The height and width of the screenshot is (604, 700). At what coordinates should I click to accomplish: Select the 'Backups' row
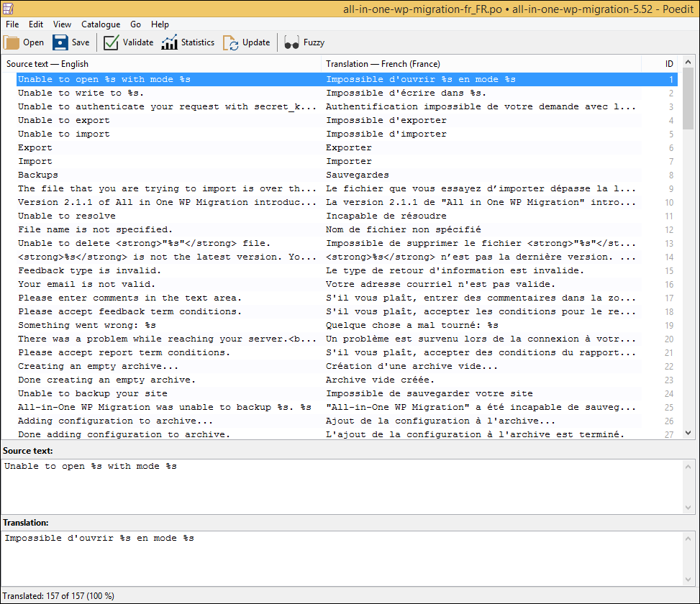(x=347, y=175)
